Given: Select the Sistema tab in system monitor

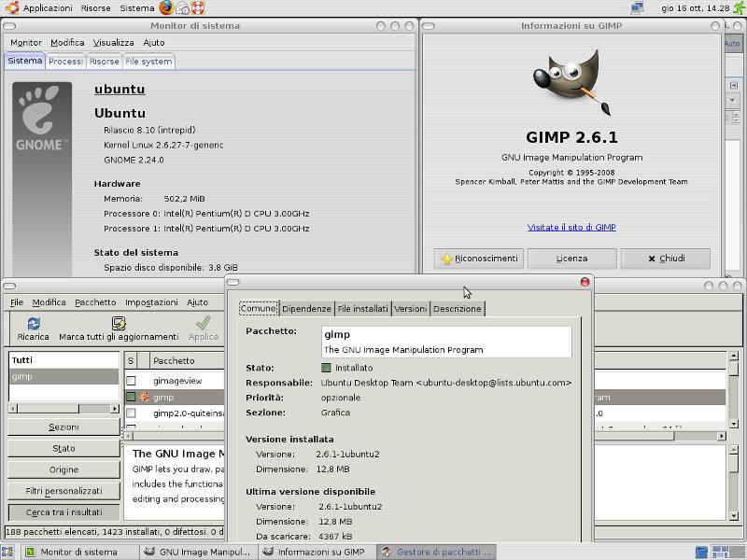Looking at the screenshot, I should (x=25, y=61).
